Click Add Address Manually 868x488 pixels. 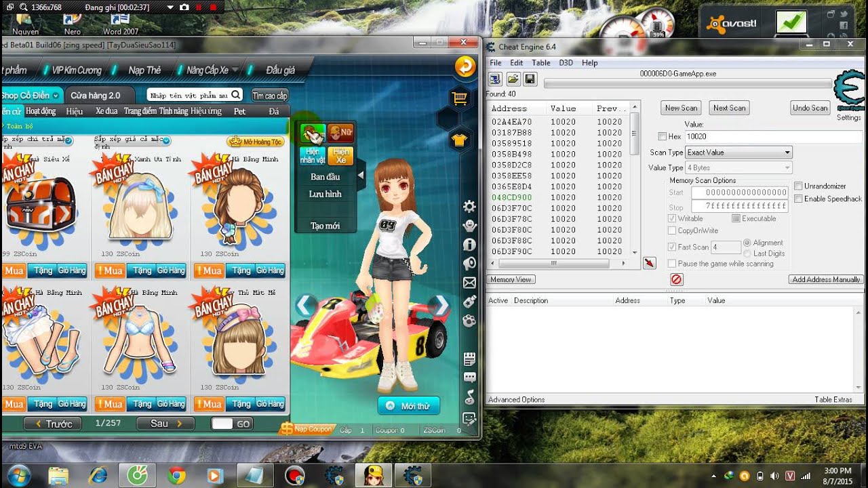click(826, 279)
